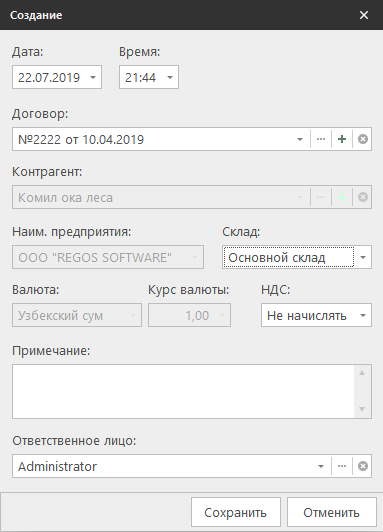The image size is (383, 532).
Task: Expand the Договор dropdown list
Action: (x=300, y=139)
